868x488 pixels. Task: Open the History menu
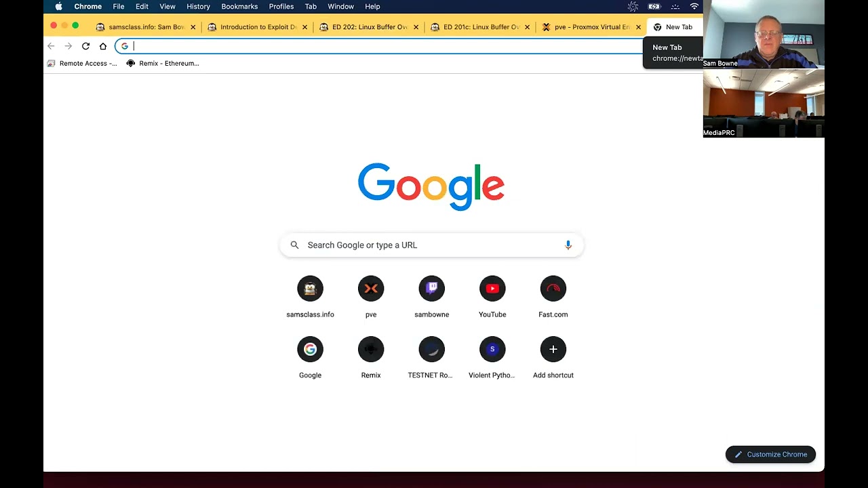[198, 6]
